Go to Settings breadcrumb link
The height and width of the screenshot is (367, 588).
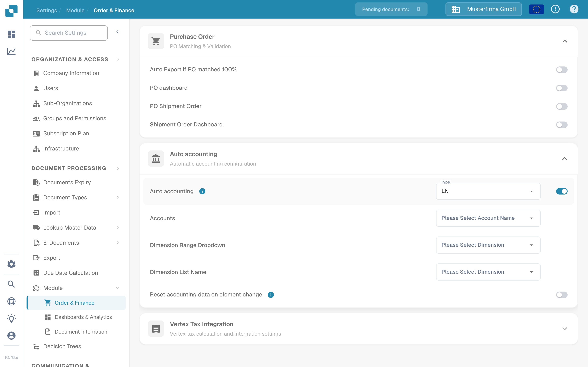pos(47,10)
